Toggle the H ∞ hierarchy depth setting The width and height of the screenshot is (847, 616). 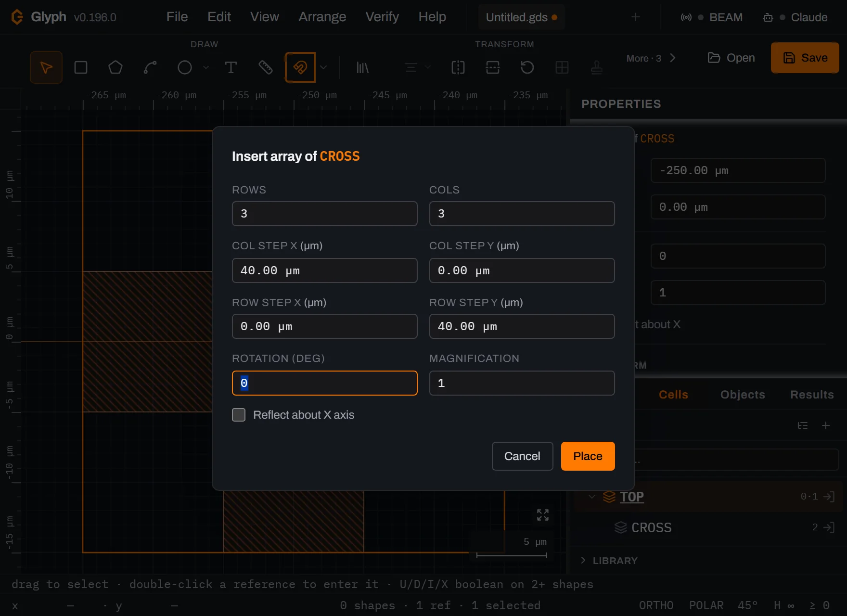784,605
